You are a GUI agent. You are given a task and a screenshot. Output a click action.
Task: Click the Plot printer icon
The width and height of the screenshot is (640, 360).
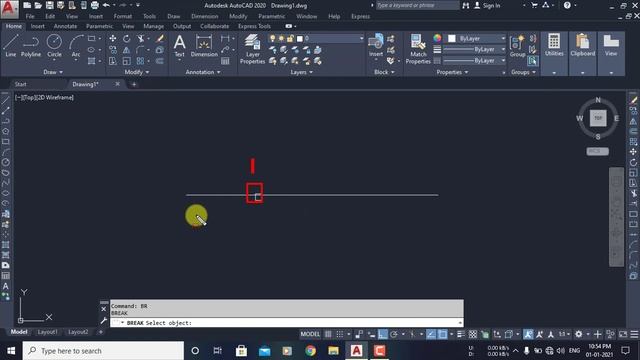pyautogui.click(x=95, y=5)
